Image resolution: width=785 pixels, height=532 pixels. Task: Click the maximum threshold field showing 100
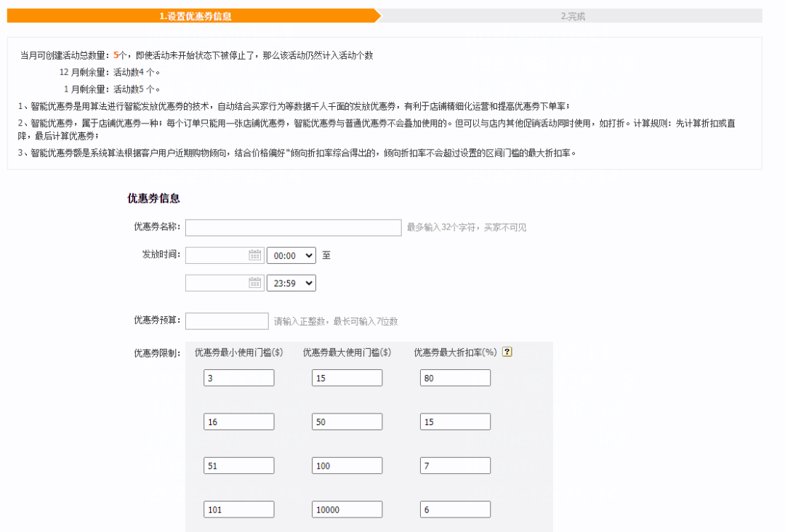coord(347,465)
